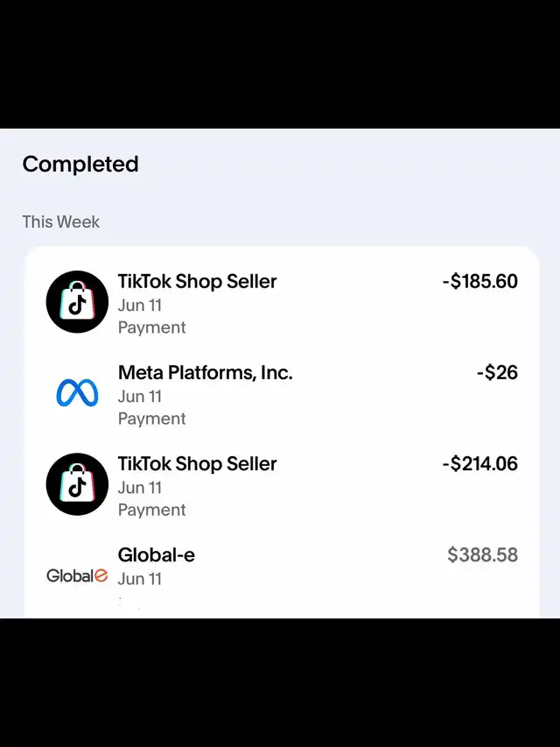This screenshot has height=747, width=560.
Task: Tap the Global-e logo icon
Action: [x=77, y=575]
